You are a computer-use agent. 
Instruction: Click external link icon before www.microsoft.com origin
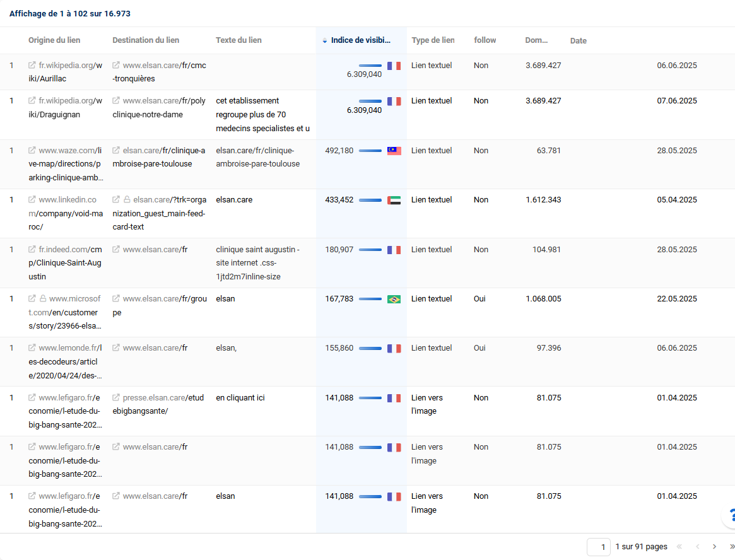click(32, 298)
